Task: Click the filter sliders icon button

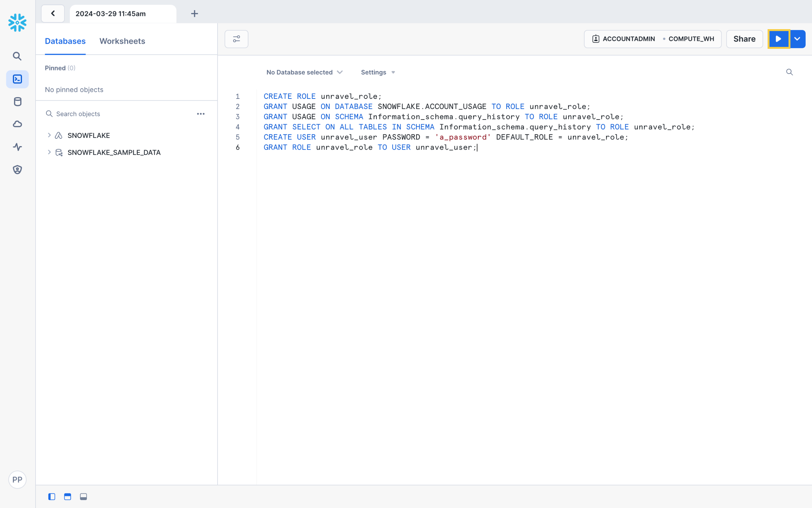Action: point(236,39)
